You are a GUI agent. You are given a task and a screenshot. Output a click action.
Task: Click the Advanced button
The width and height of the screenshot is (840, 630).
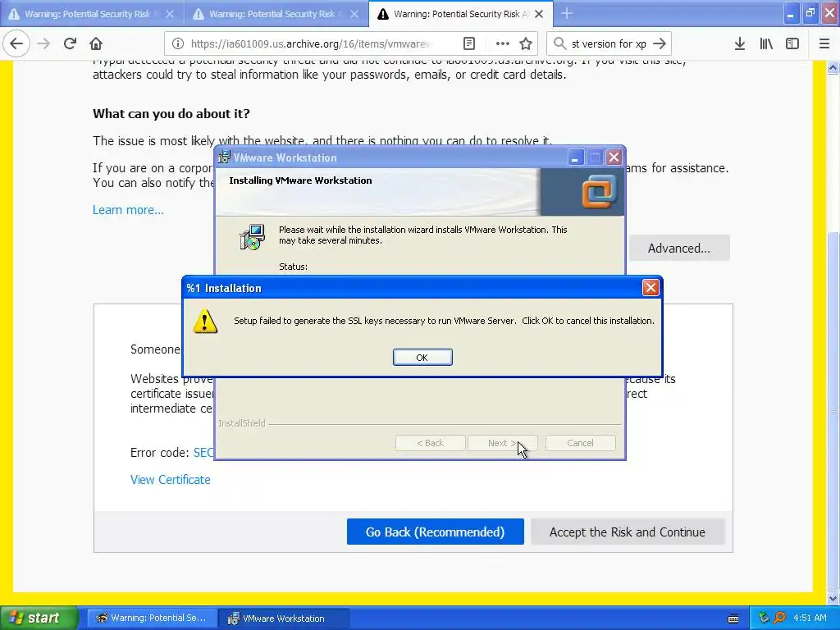(678, 248)
